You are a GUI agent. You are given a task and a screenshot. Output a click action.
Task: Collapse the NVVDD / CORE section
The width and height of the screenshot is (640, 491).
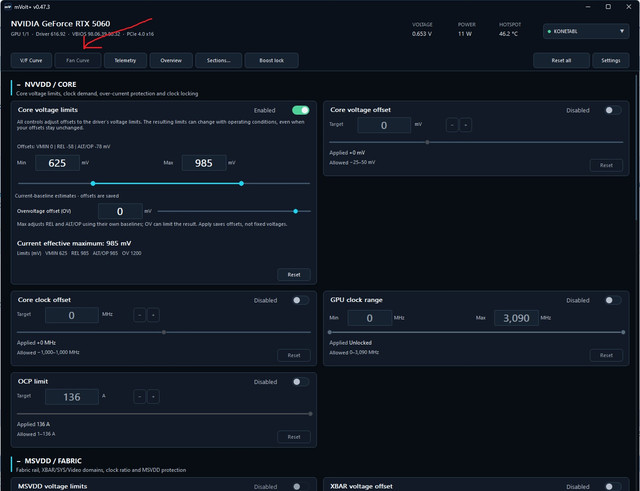[19, 84]
